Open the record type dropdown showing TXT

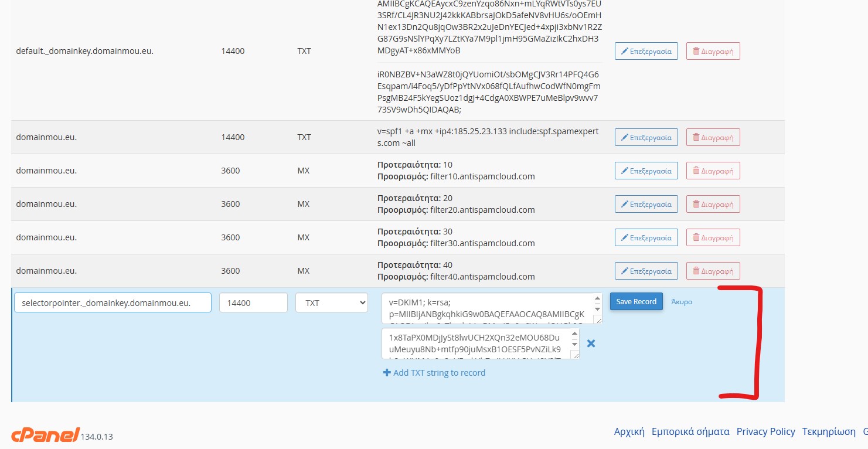[331, 303]
